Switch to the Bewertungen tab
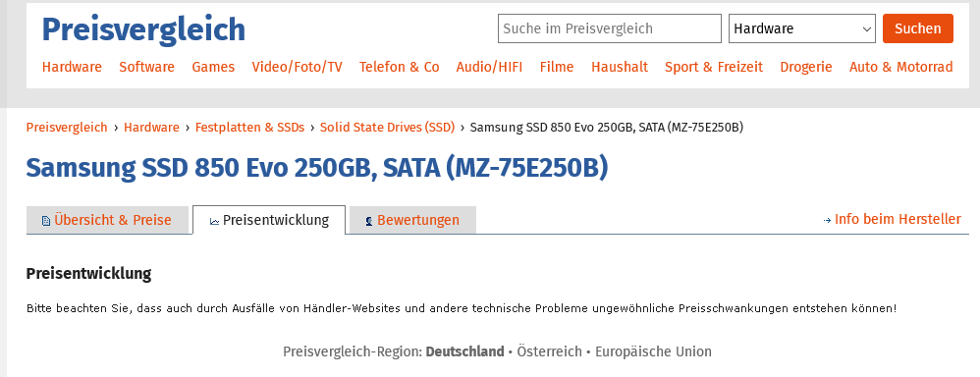Viewport: 980px width, 377px height. tap(412, 220)
